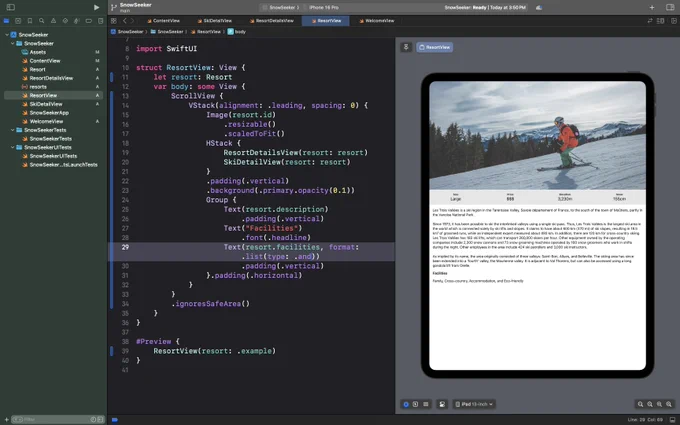Zoom preview to fit

[x=660, y=404]
